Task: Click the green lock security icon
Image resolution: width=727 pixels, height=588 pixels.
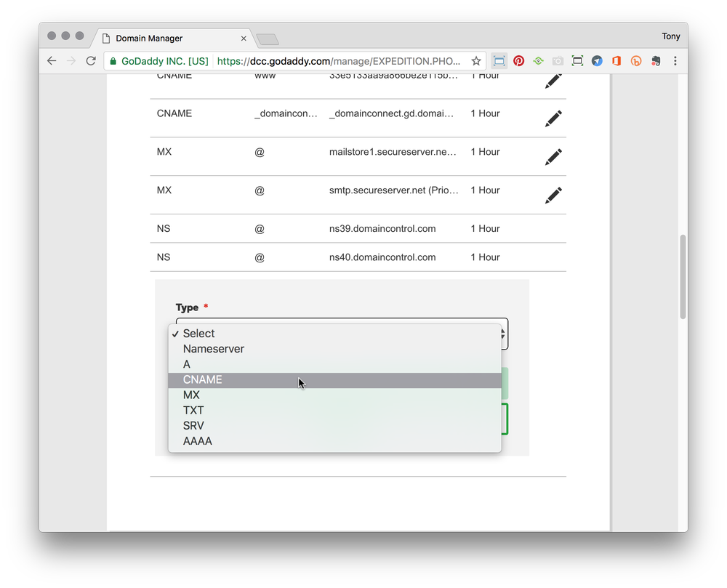Action: pos(113,61)
